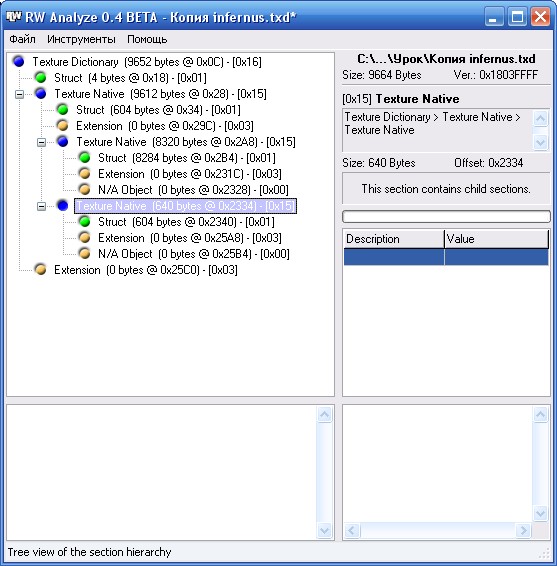557x566 pixels.
Task: Select Extension (0 bytes @ 0x29C) row
Action: pyautogui.click(x=165, y=126)
